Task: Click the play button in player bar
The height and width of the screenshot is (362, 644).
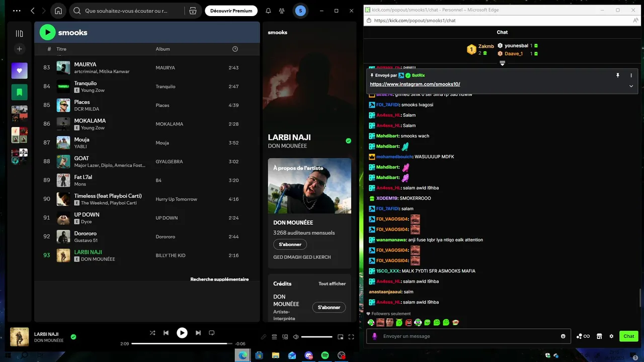Action: click(182, 333)
